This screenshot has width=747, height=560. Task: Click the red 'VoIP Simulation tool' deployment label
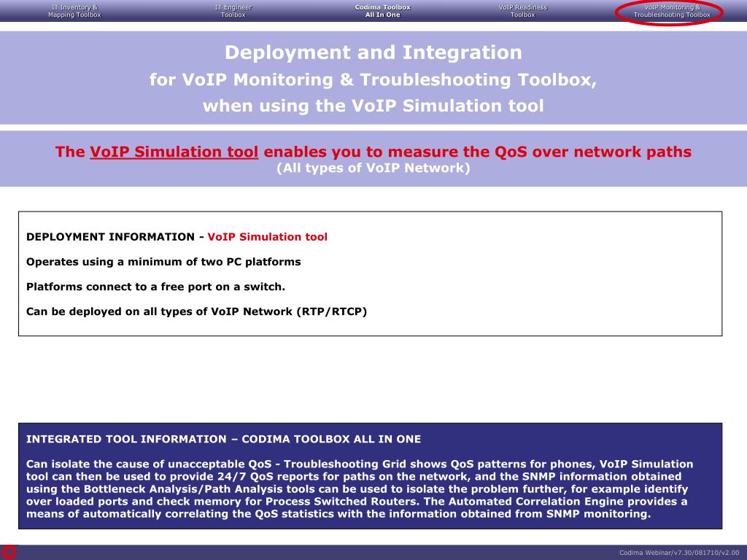pyautogui.click(x=267, y=237)
